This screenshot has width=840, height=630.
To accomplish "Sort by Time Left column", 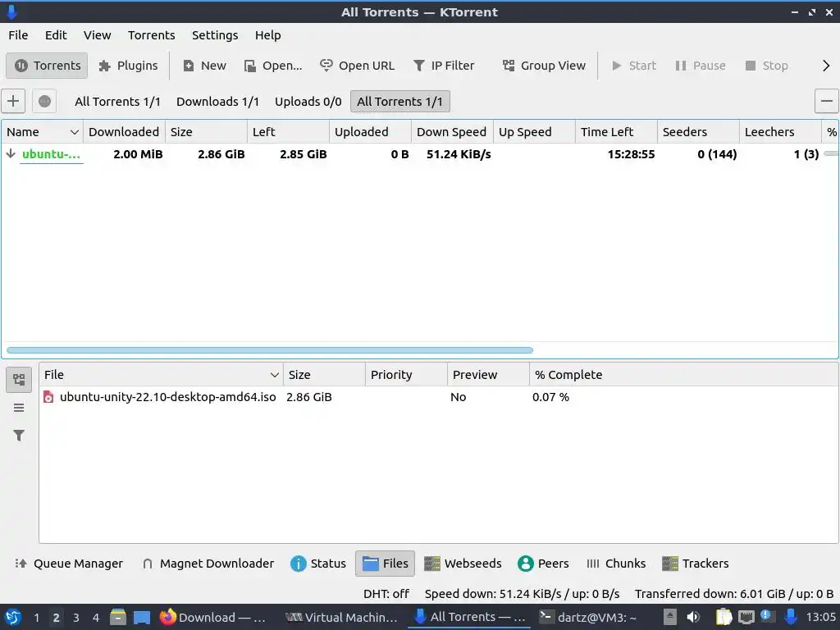I will (616, 132).
